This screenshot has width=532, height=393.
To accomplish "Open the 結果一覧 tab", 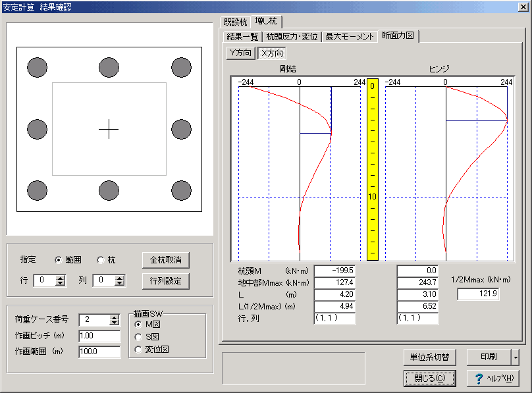I will click(242, 37).
